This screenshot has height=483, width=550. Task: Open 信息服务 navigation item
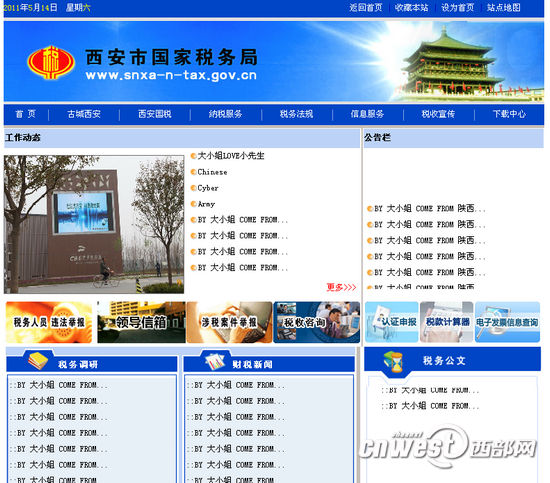pyautogui.click(x=367, y=114)
